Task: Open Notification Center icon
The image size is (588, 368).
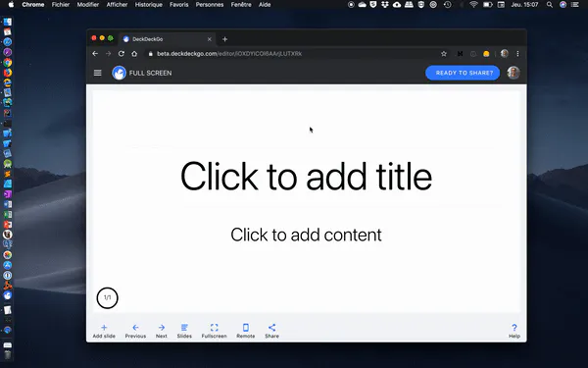Action: point(575,5)
